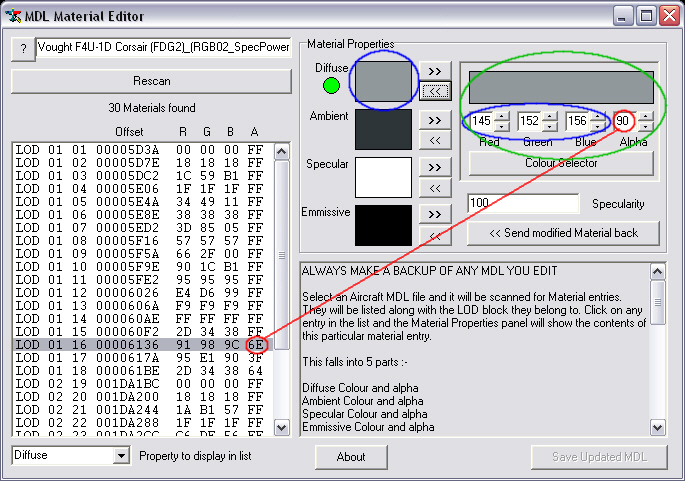Click the Specularity input field
This screenshot has height=481, width=685.
[523, 203]
